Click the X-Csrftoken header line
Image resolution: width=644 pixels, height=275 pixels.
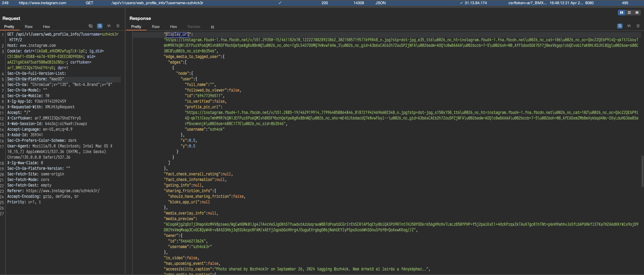point(44,118)
